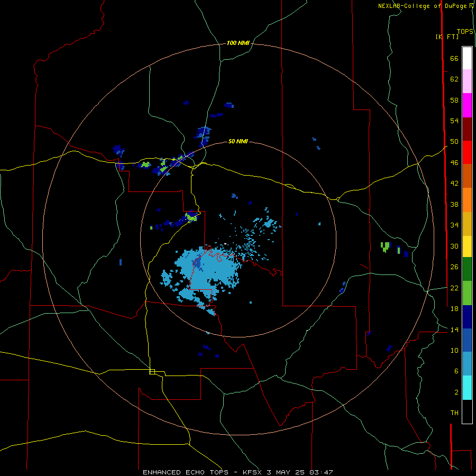Click the 66 value on the legend

pos(454,58)
